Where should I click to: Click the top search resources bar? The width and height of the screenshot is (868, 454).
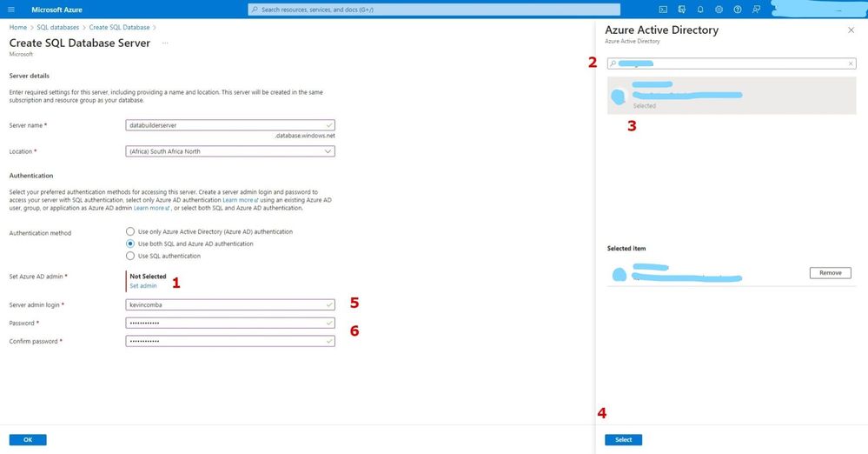pyautogui.click(x=434, y=10)
